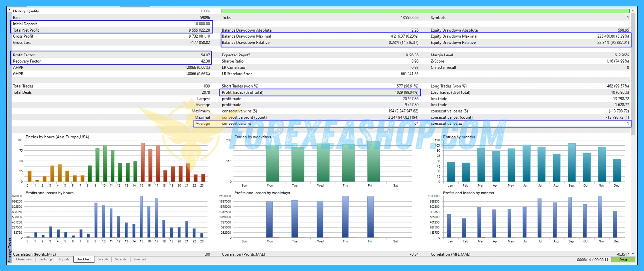The height and width of the screenshot is (271, 644).
Task: Select the Total Net Profit value 9 555 022.28
Action: (x=199, y=30)
